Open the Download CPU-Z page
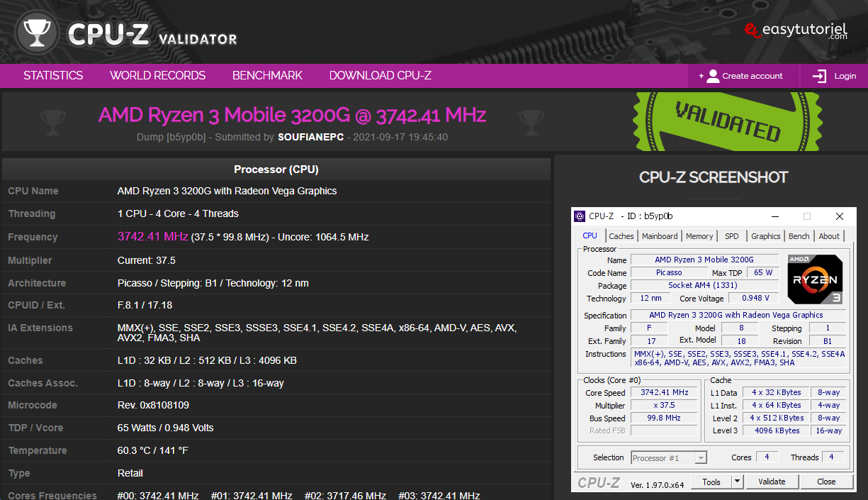 (x=380, y=76)
